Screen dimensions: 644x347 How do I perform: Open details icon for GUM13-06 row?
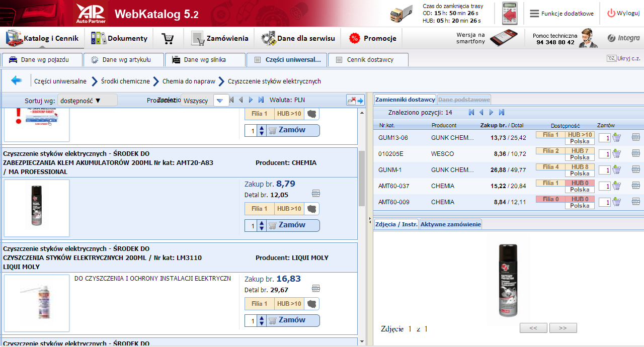(x=635, y=137)
